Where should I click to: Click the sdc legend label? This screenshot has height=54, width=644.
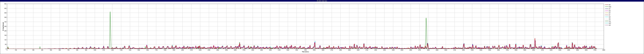(610, 9)
